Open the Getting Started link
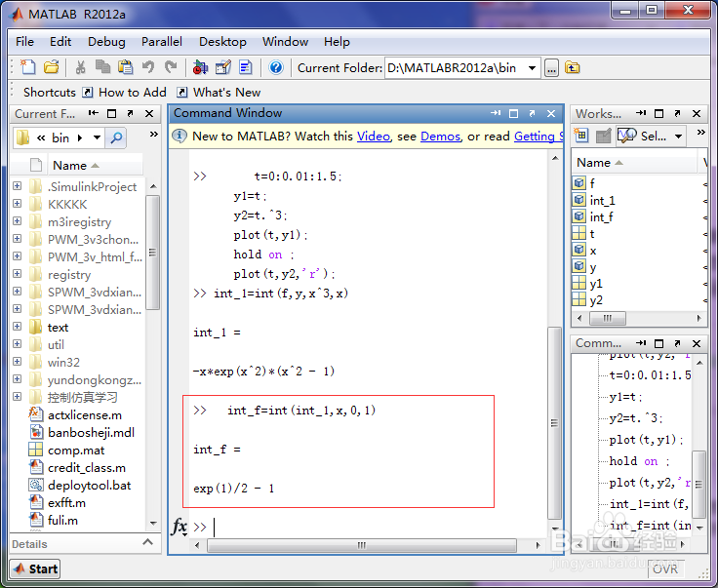 (538, 137)
